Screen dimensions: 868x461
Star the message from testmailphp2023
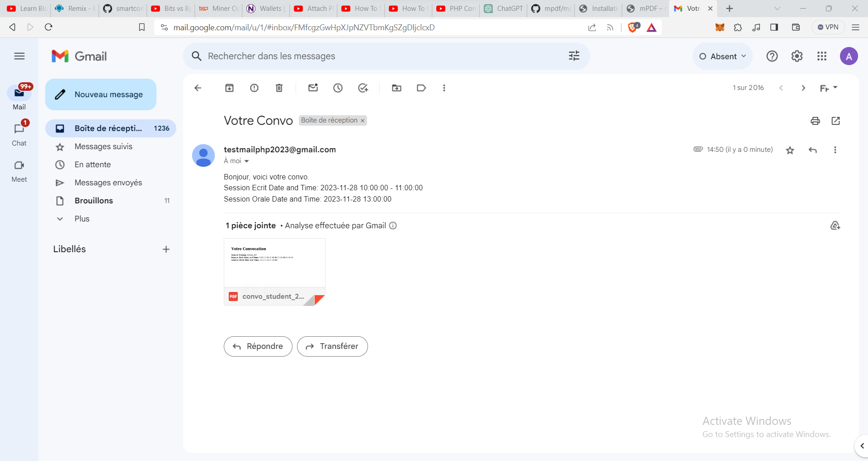(790, 150)
